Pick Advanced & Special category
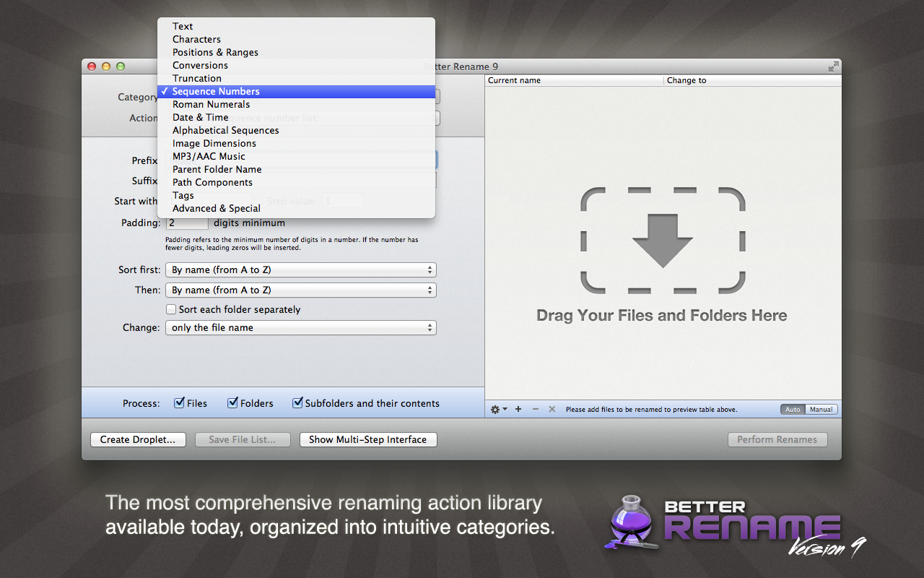The height and width of the screenshot is (578, 924). click(x=217, y=208)
